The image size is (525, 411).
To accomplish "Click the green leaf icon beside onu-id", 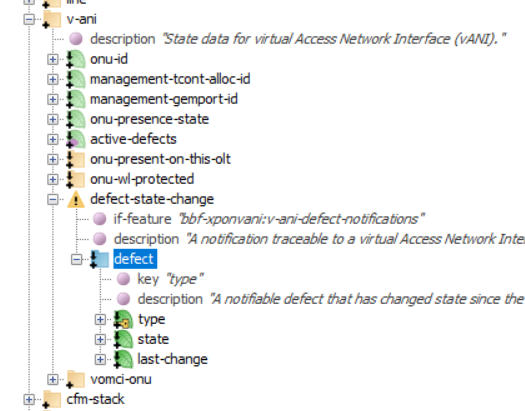I will tap(76, 59).
